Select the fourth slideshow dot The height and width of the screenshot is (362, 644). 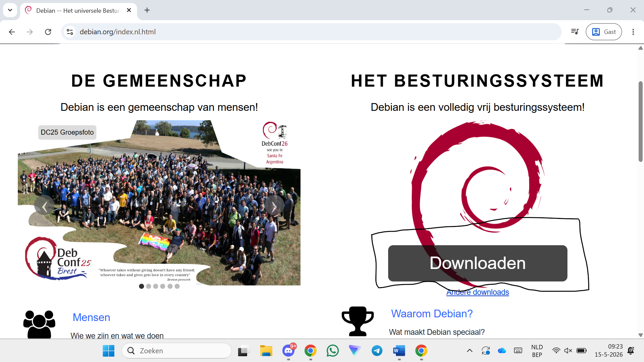163,286
